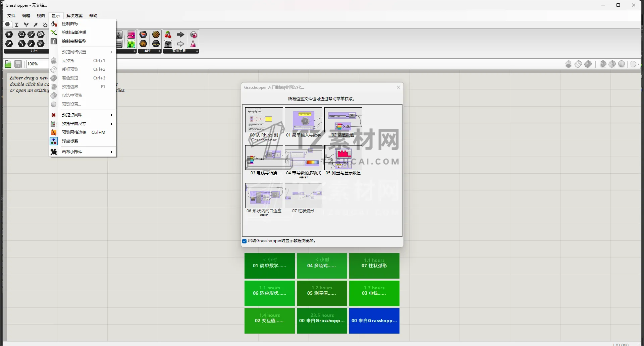Image resolution: width=644 pixels, height=346 pixels.
Task: Open tutorial 05 测量与显示数值 thumbnail
Action: point(343,160)
